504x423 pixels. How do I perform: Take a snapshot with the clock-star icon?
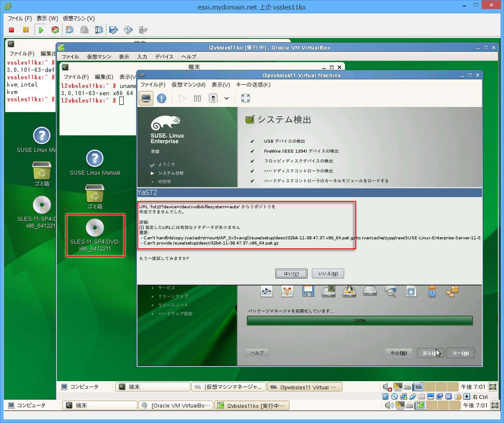pyautogui.click(x=69, y=30)
